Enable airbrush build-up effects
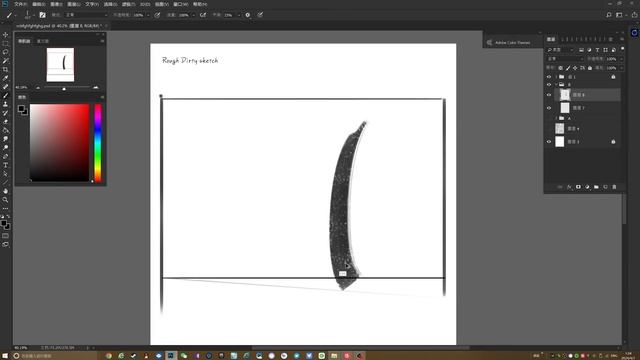Viewport: 640px width, 360px height. click(202, 15)
